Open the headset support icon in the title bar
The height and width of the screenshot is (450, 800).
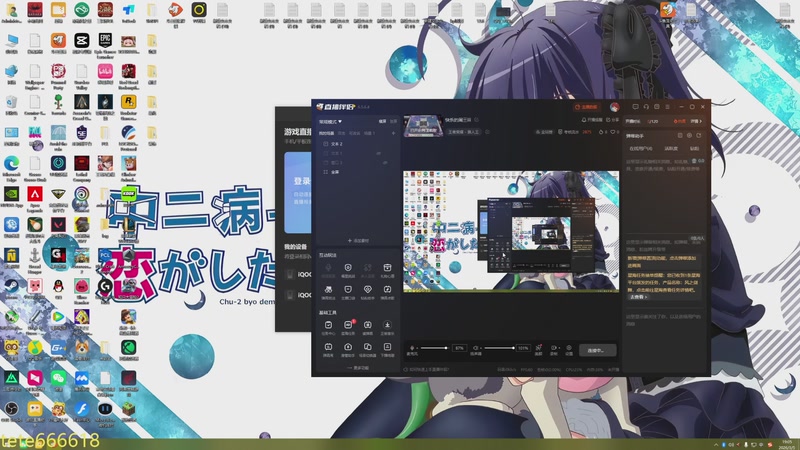click(646, 107)
